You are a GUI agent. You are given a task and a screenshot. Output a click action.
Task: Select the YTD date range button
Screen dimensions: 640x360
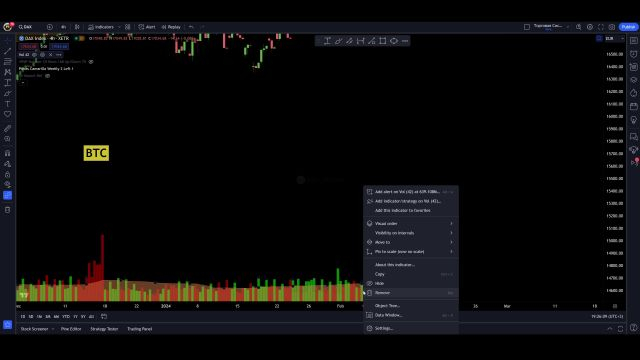click(x=66, y=317)
